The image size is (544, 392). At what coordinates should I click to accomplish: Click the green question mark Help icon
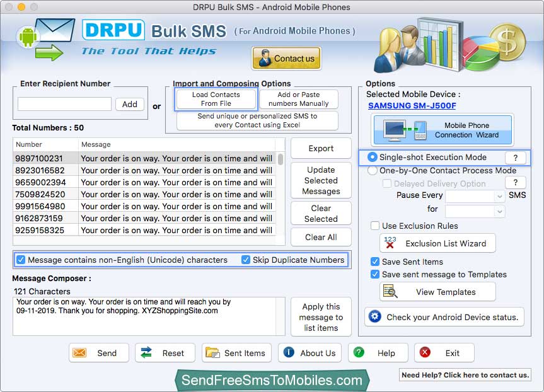point(359,352)
